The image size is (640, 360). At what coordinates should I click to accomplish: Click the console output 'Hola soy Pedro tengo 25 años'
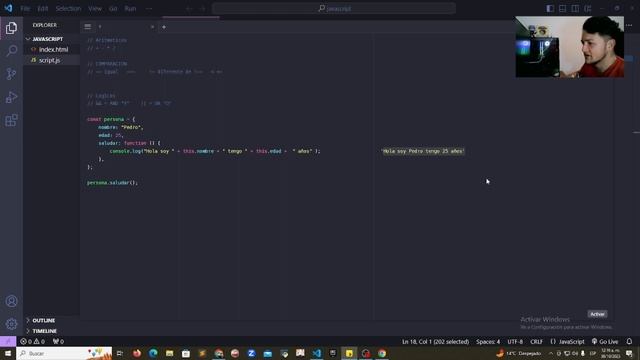[423, 151]
